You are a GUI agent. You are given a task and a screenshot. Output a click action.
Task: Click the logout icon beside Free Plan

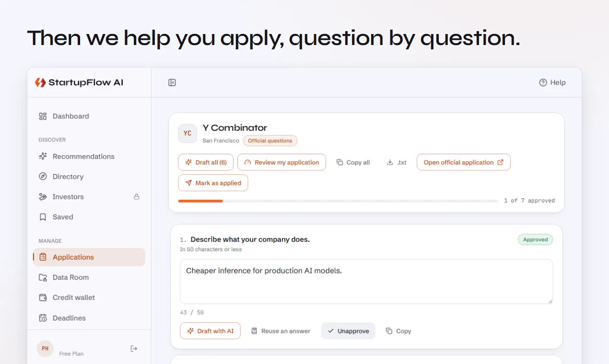[x=134, y=349]
